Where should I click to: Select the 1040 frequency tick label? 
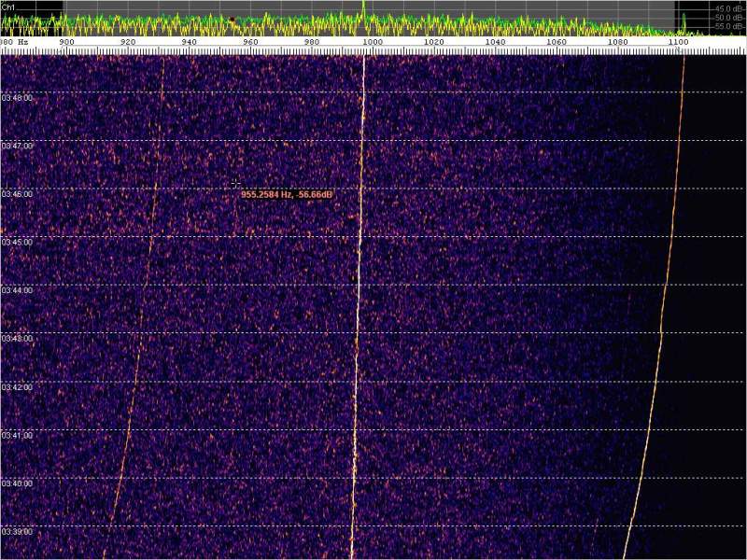tap(495, 42)
